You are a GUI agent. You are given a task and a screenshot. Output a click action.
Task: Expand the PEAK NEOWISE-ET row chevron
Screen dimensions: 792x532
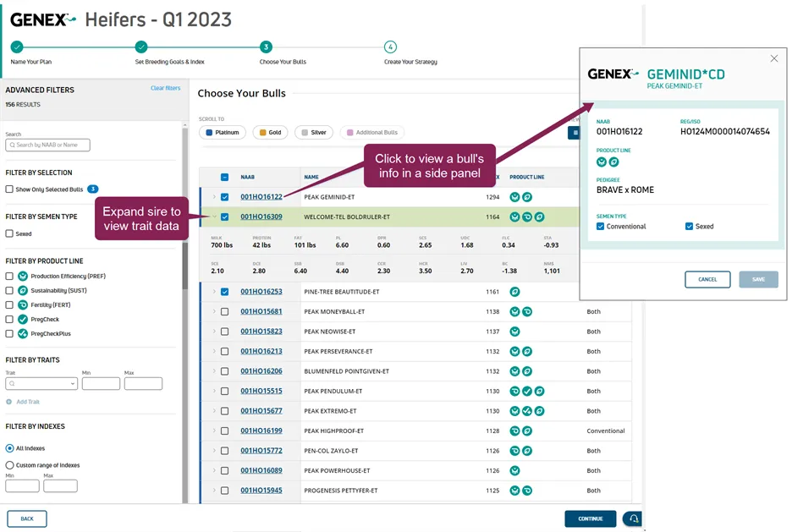click(x=214, y=332)
